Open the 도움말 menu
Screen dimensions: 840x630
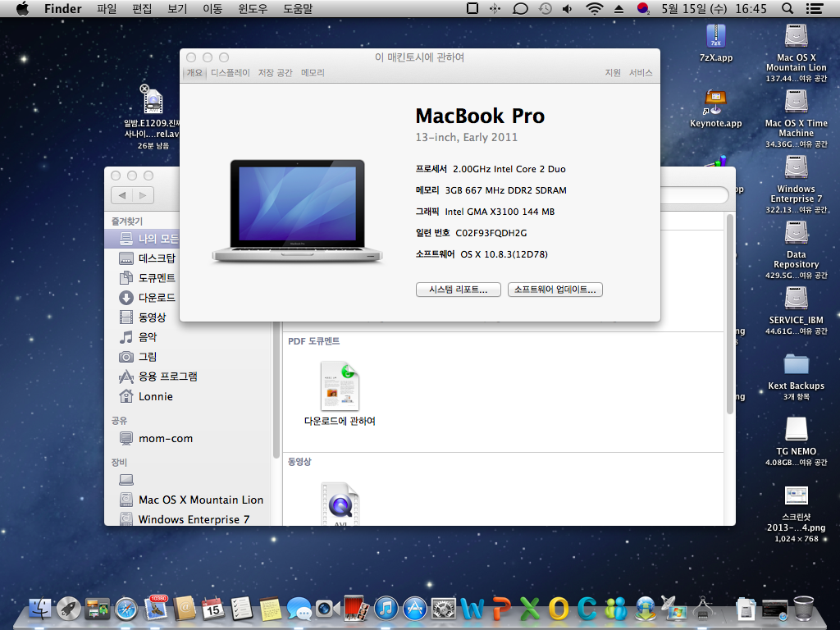(297, 8)
